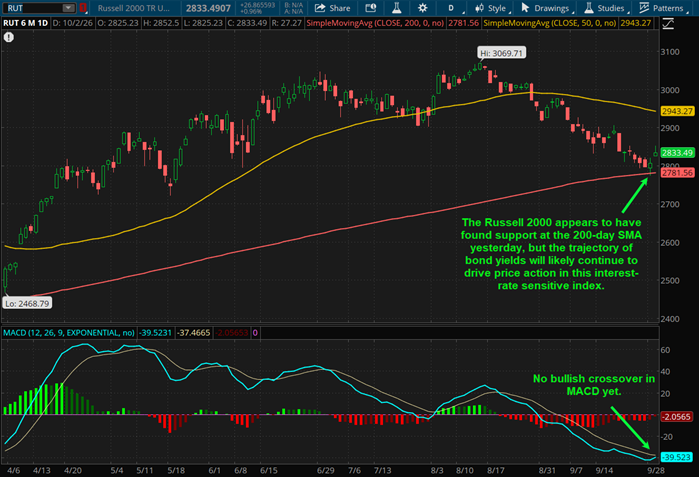Click the R: 27.27 range value

[288, 23]
